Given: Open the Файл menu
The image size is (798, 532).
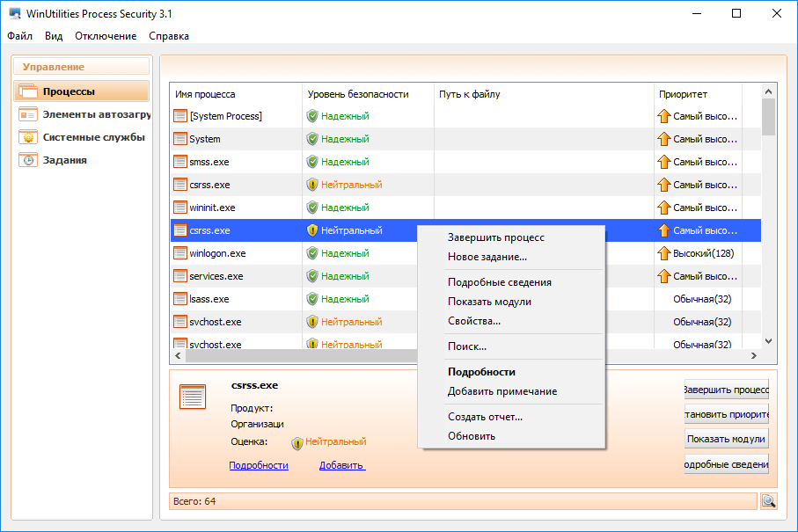Looking at the screenshot, I should [20, 36].
